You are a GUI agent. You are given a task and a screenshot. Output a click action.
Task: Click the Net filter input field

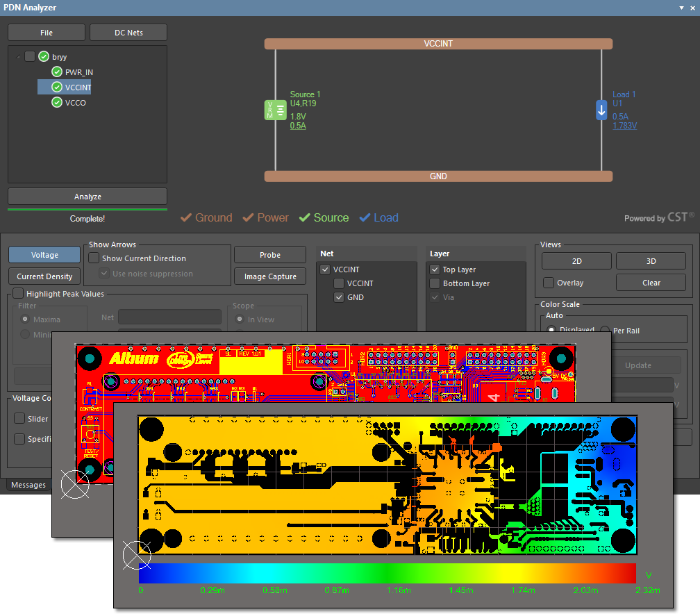[169, 317]
